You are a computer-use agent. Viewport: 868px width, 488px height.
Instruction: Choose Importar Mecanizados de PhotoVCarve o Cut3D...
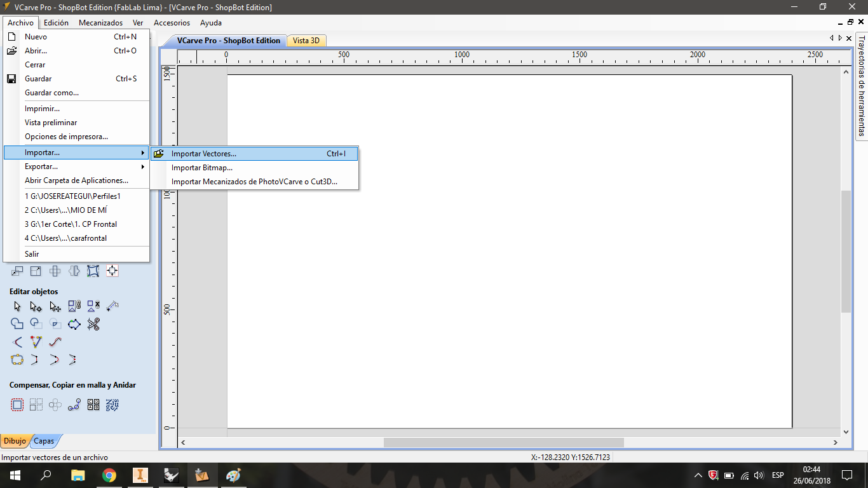254,182
